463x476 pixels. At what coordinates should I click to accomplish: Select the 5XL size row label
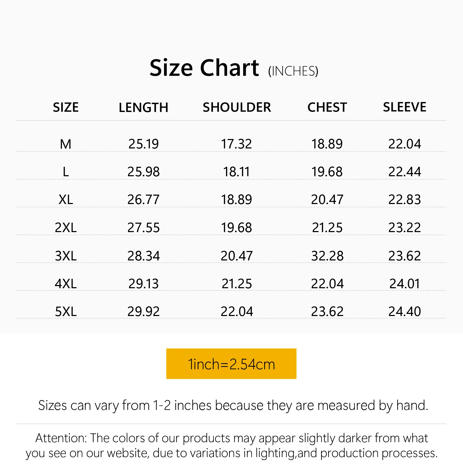point(66,312)
